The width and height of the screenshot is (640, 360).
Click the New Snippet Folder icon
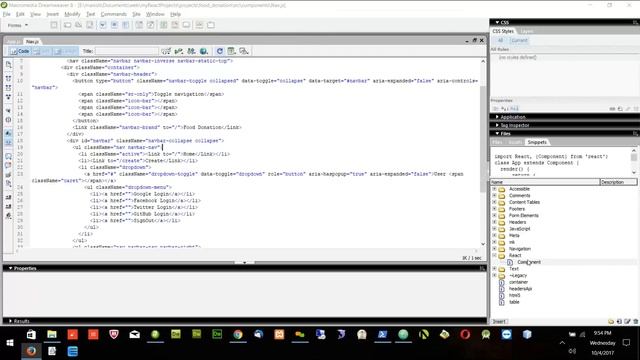pyautogui.click(x=611, y=322)
